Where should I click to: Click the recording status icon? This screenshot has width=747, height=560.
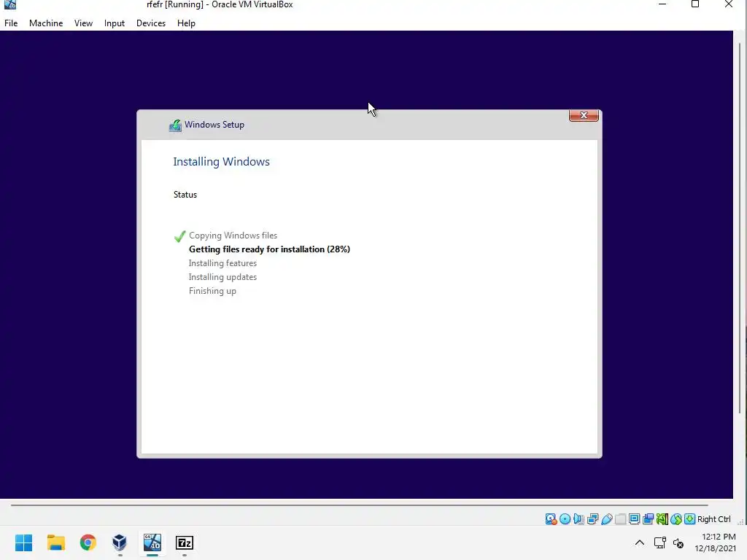click(648, 519)
